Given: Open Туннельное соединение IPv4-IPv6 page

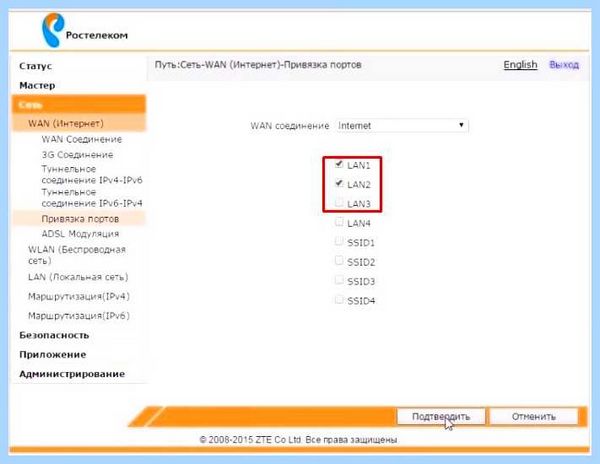Looking at the screenshot, I should point(92,174).
